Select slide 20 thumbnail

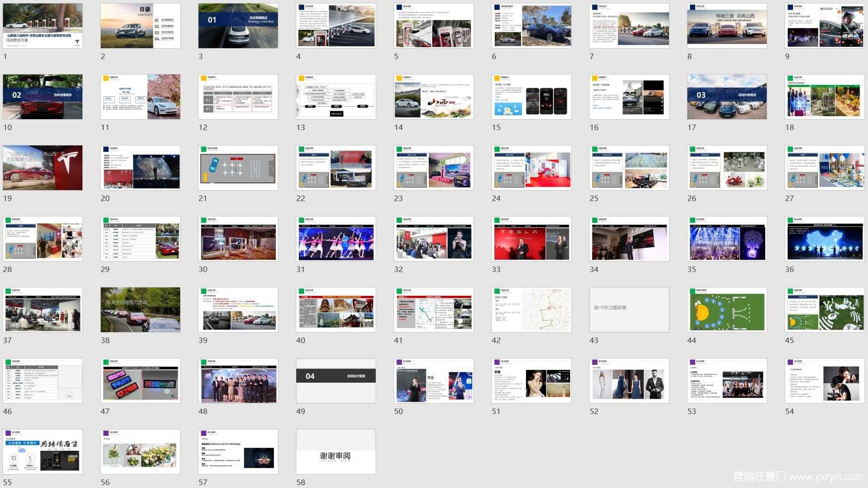point(140,168)
